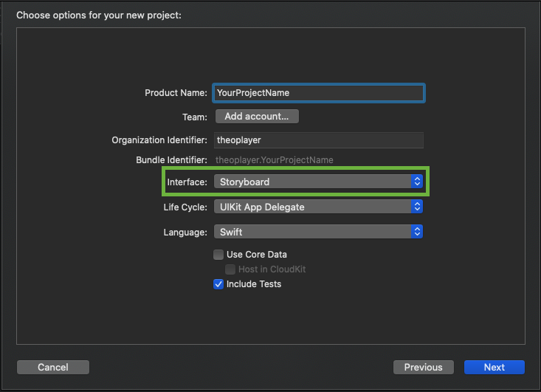
Task: Open the Interface dropdown showing Storyboard
Action: point(312,182)
